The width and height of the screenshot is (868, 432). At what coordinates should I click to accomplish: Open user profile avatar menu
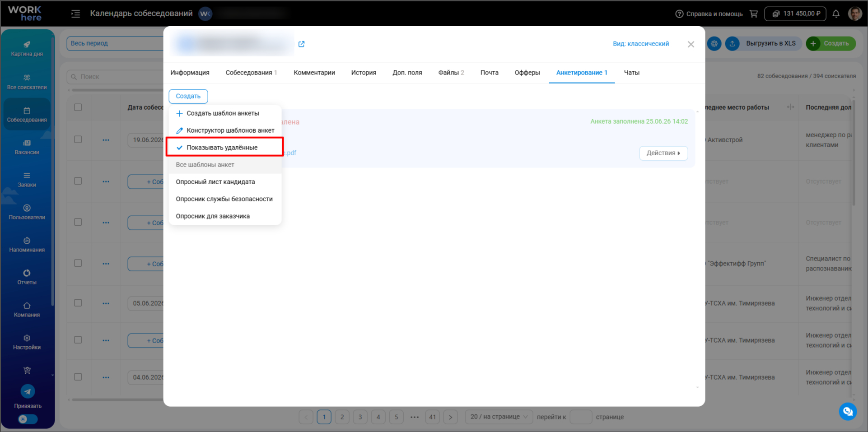[x=855, y=14]
